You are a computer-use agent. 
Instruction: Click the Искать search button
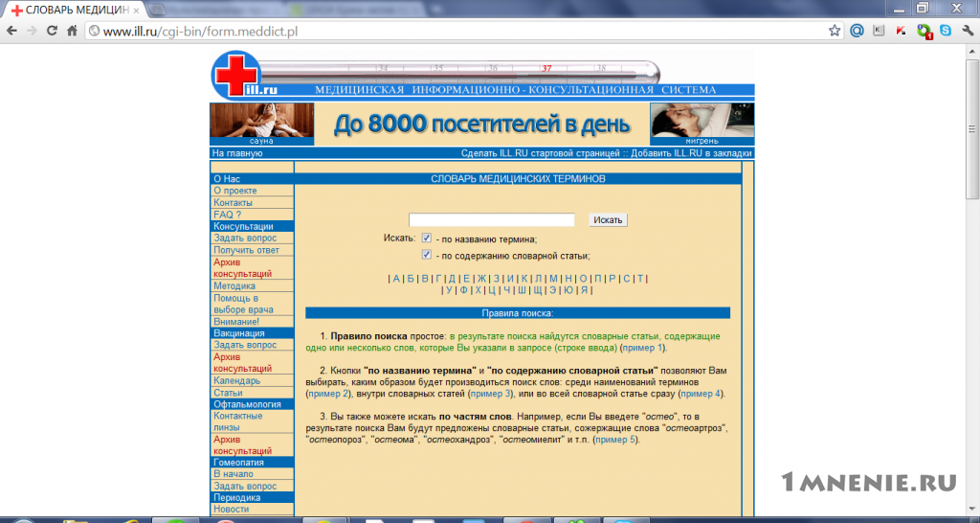608,220
